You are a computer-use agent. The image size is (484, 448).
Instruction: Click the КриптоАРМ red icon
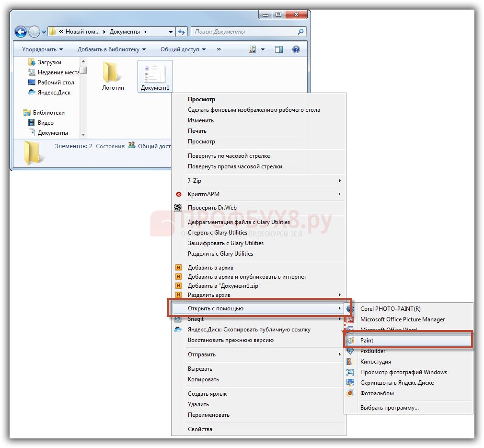click(x=178, y=194)
